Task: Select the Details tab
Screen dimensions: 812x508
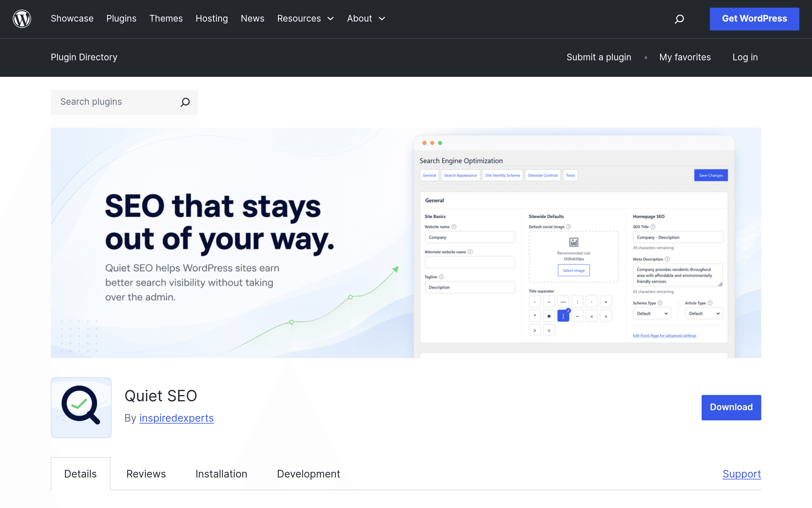Action: 81,474
